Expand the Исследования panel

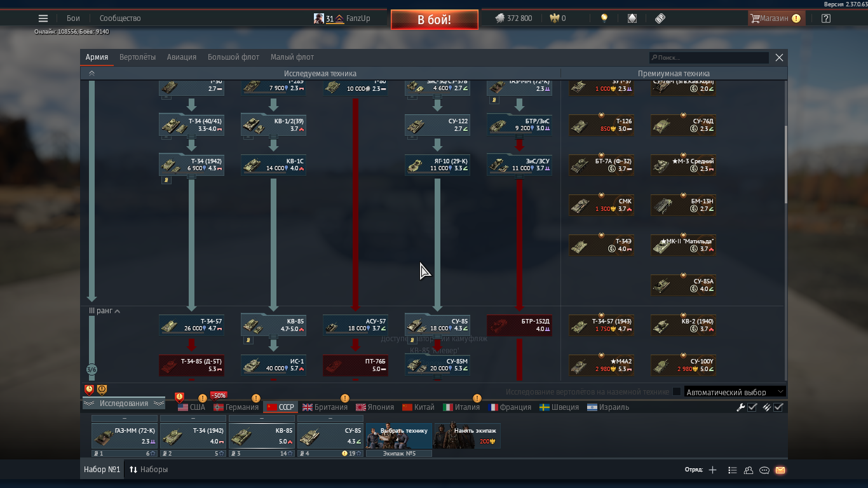click(x=124, y=403)
